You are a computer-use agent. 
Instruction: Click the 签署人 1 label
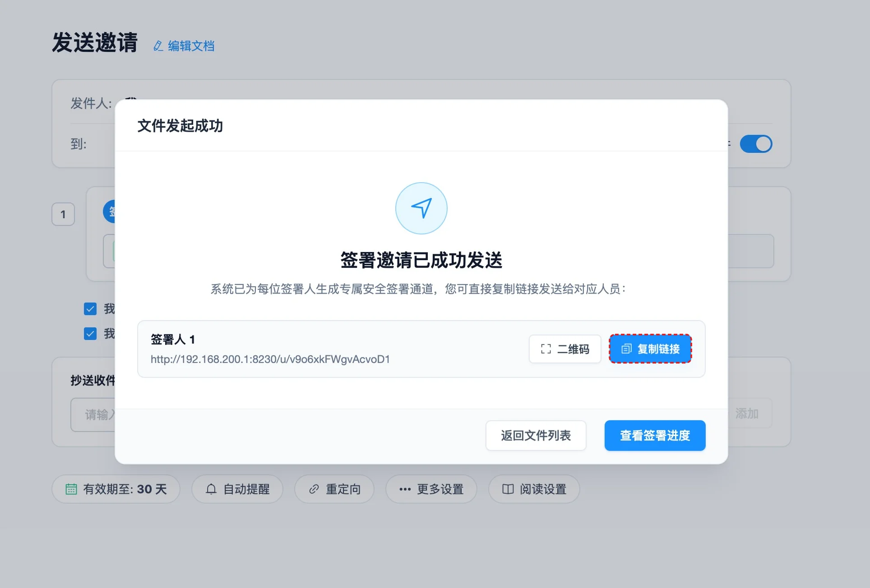point(173,339)
